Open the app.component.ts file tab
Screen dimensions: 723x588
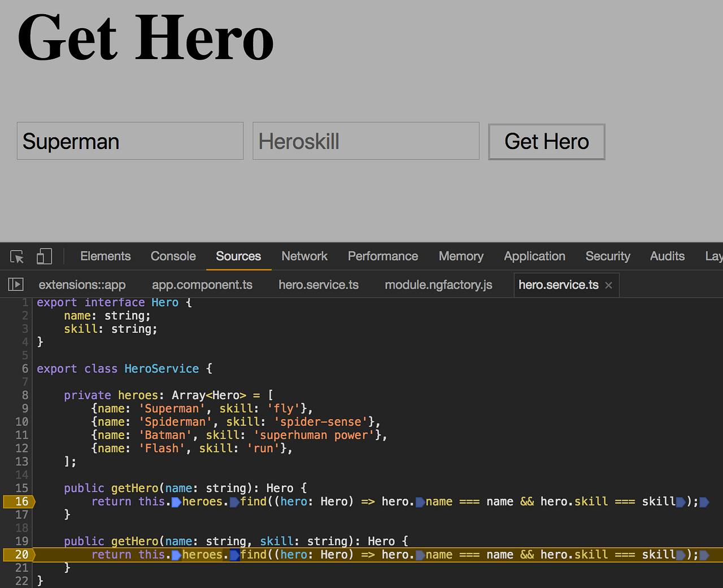(202, 285)
